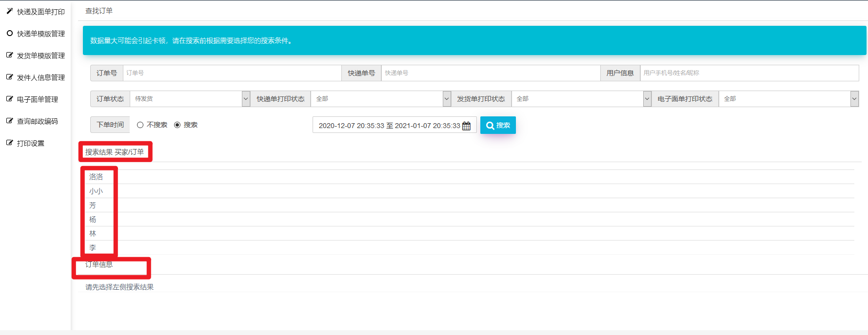Select buyer 洛洛 in search results
Image resolution: width=868 pixels, height=335 pixels.
[x=96, y=177]
